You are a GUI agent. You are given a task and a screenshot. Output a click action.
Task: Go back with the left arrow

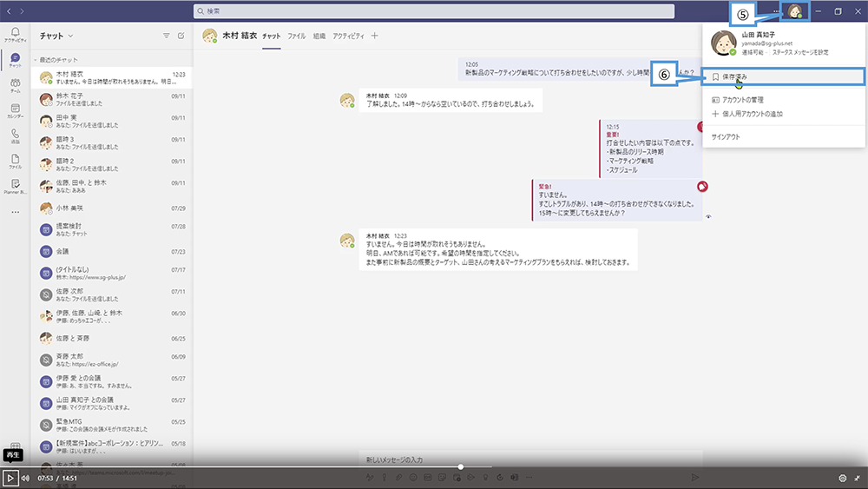click(x=9, y=11)
